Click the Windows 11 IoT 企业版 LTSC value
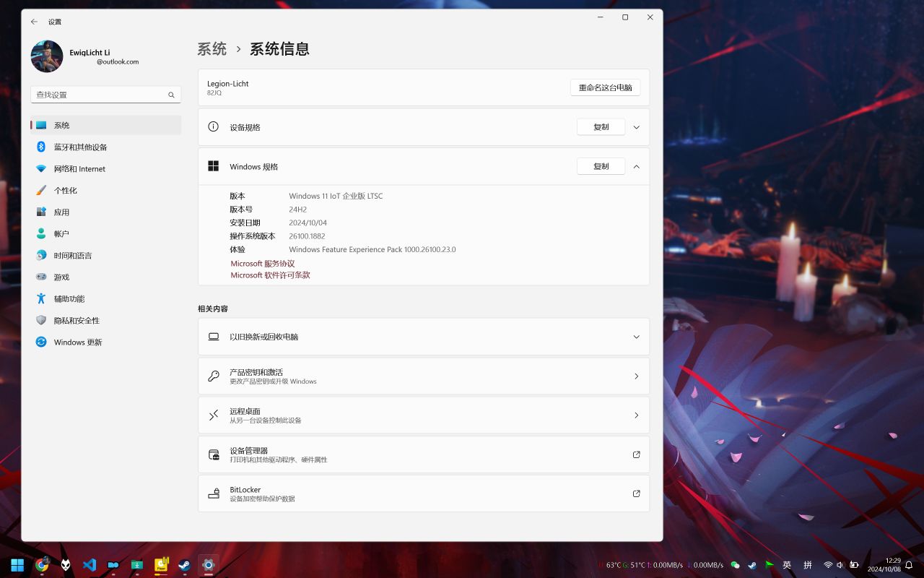The height and width of the screenshot is (578, 924). click(336, 196)
